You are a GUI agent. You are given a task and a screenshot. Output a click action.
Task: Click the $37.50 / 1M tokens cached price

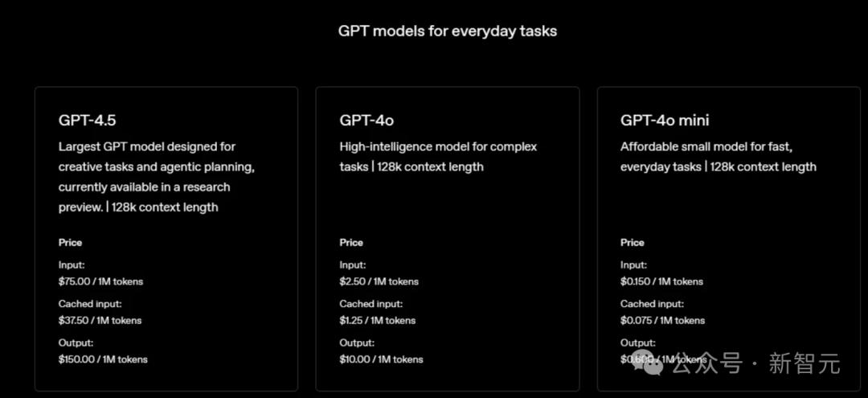coord(100,321)
